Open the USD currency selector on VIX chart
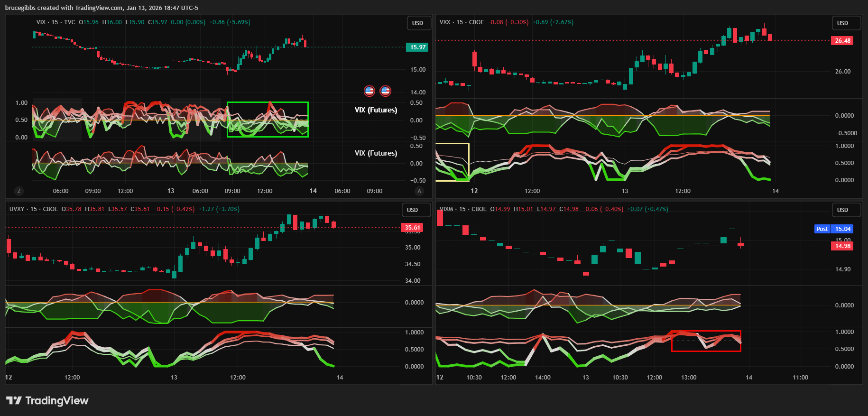Viewport: 868px width, 416px height. tap(418, 23)
